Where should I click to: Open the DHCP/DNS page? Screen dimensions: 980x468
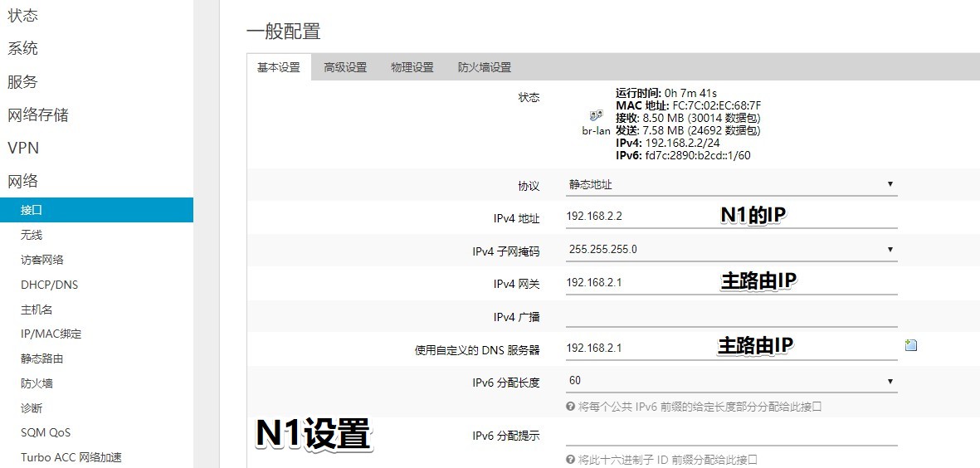[x=50, y=285]
